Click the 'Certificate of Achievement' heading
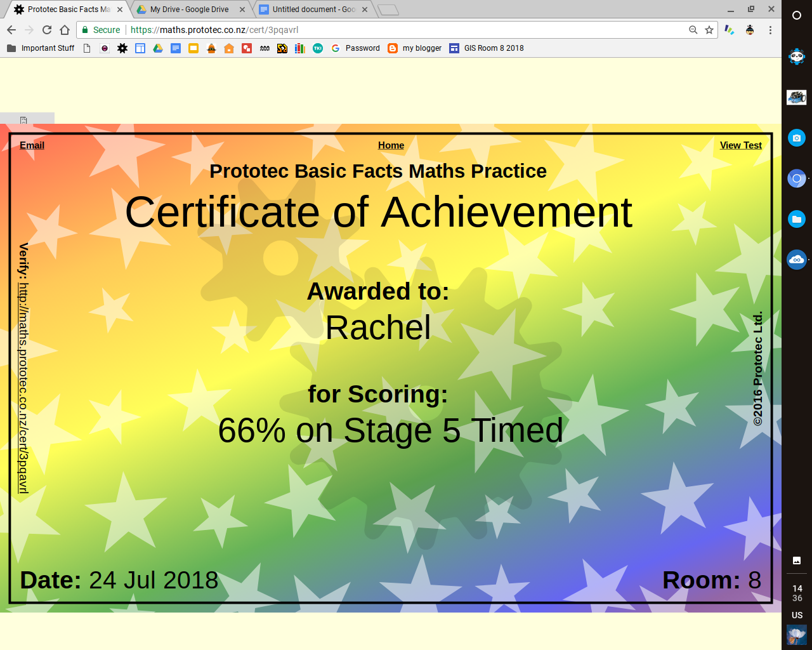 click(379, 212)
